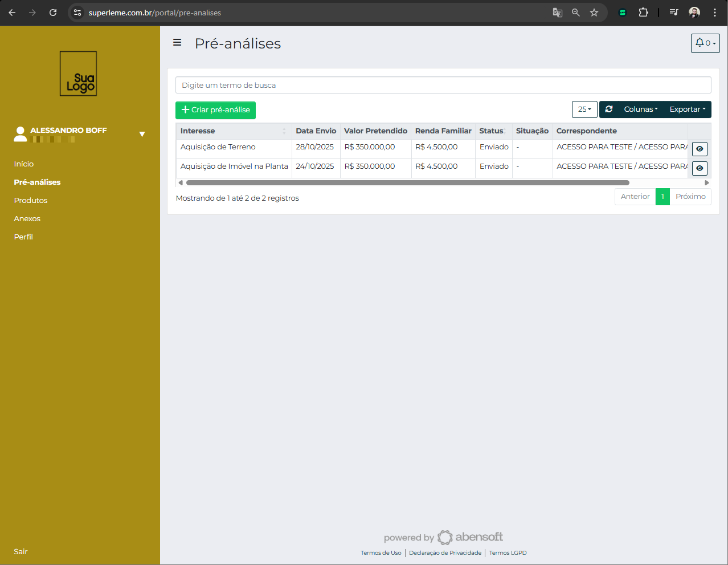Click the table's horizontal scrollbar
The image size is (728, 565).
click(407, 183)
